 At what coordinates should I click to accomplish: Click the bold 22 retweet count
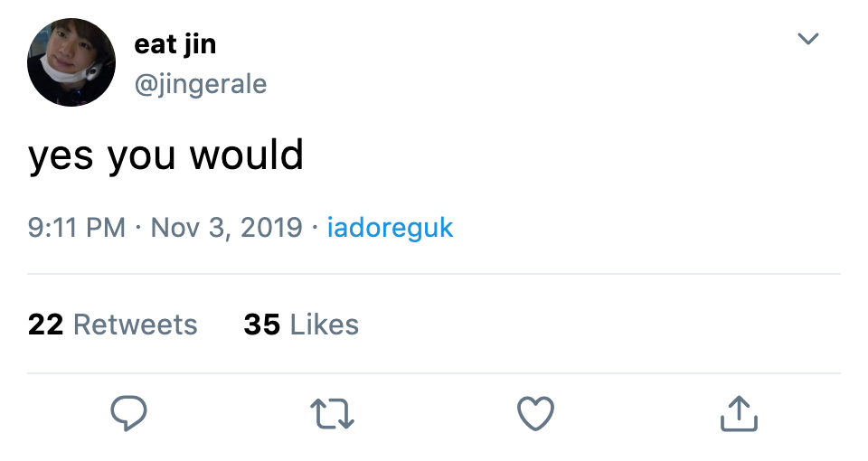click(x=45, y=325)
